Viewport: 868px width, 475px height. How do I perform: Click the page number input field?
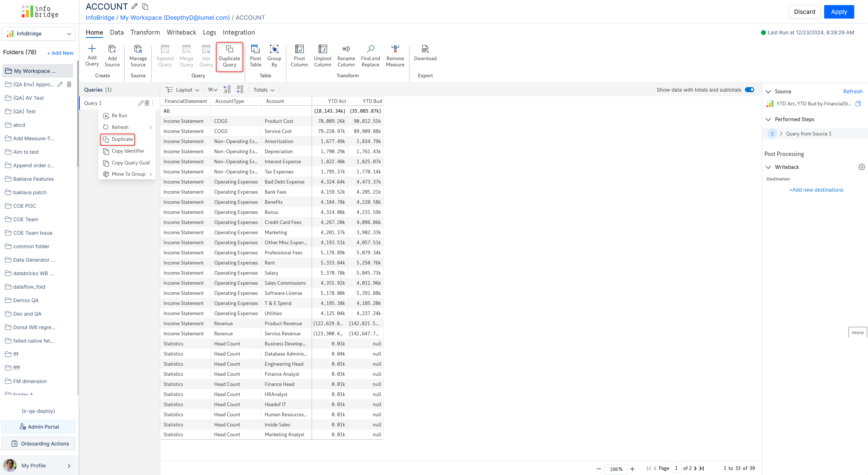pos(676,468)
